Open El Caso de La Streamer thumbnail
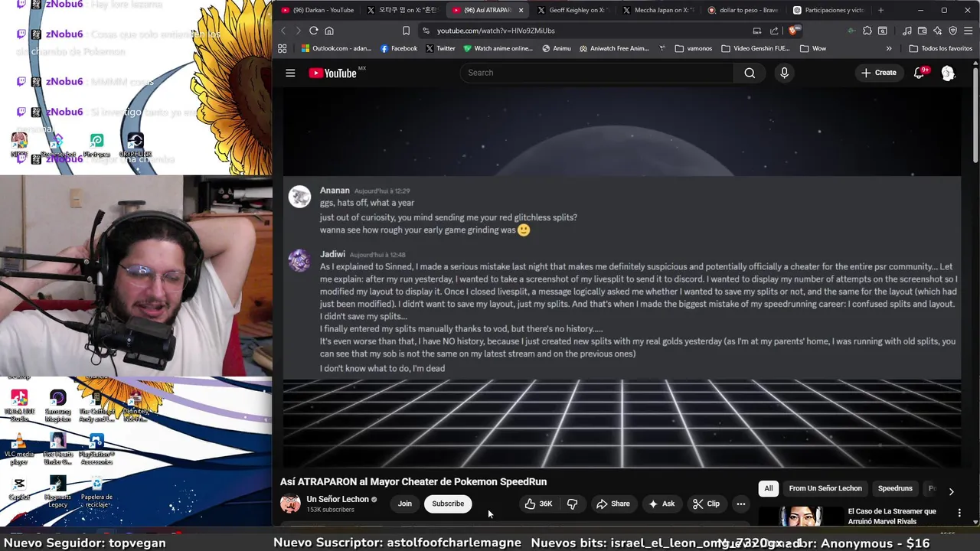Viewport: 980px width, 551px height. pyautogui.click(x=801, y=517)
